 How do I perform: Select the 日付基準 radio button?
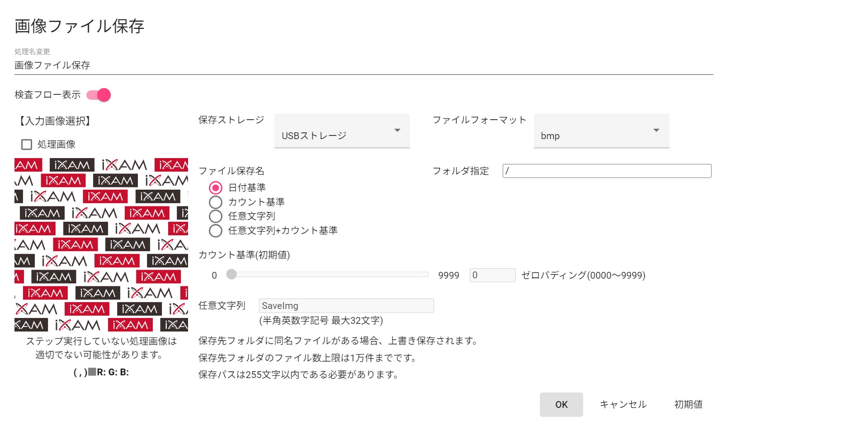tap(216, 187)
